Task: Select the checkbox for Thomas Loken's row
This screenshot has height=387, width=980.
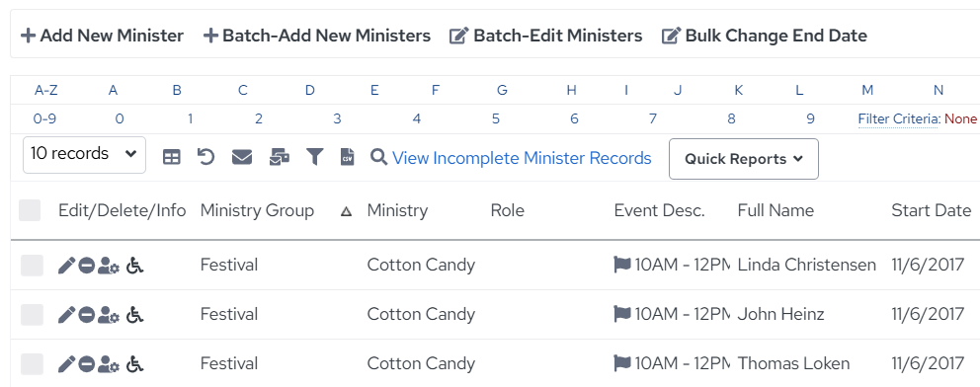Action: pos(32,364)
